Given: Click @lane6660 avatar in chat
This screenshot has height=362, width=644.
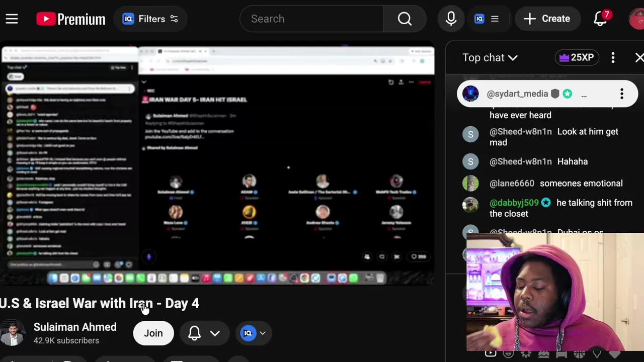Looking at the screenshot, I should tap(470, 184).
